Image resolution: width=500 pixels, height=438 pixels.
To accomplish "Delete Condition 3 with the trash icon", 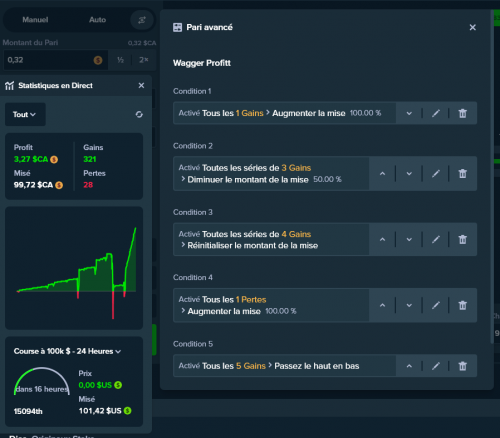I will tap(463, 239).
